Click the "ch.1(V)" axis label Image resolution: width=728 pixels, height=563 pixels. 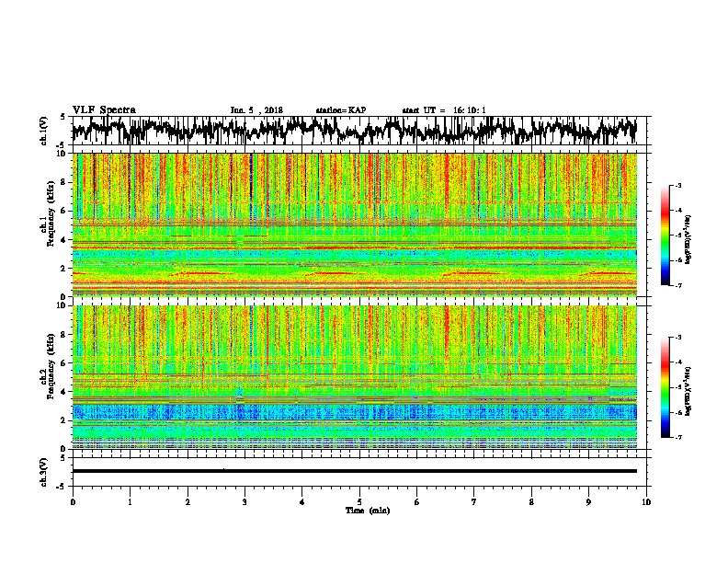pyautogui.click(x=43, y=131)
